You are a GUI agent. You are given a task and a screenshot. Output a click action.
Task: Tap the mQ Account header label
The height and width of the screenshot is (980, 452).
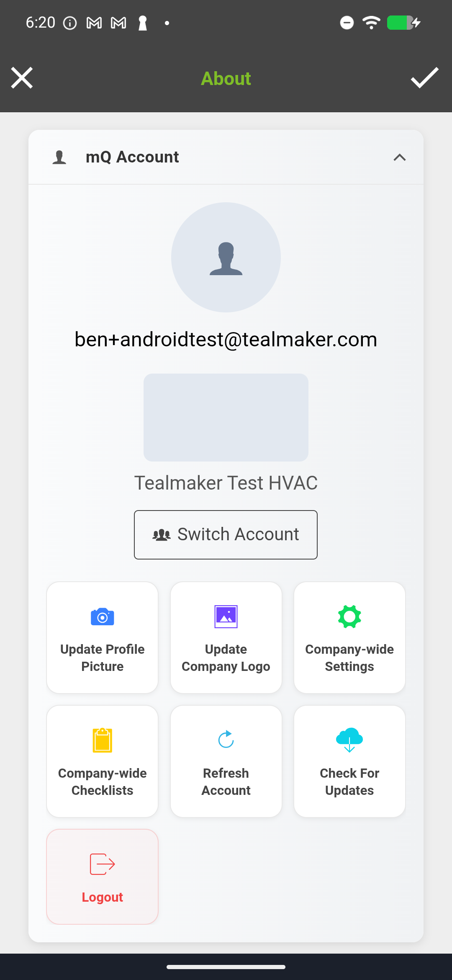click(132, 157)
